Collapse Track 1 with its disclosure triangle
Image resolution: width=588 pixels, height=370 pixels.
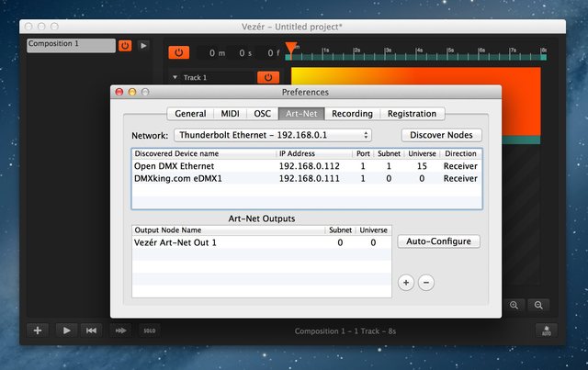point(175,78)
